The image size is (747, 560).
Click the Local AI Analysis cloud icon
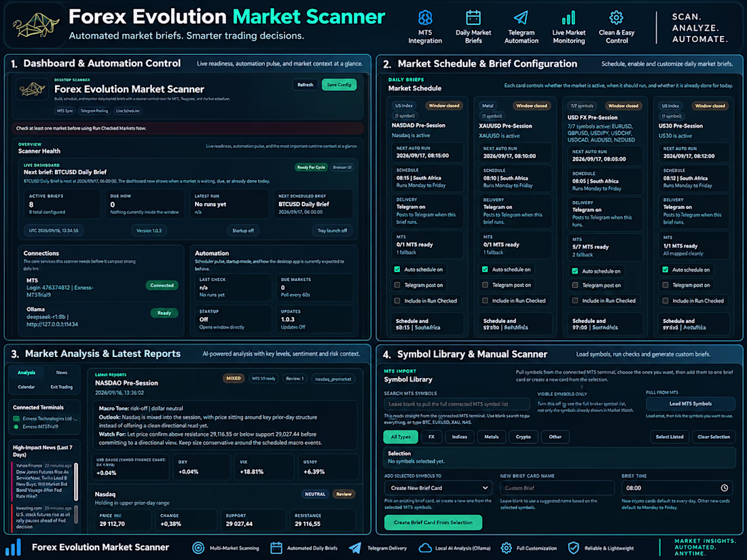[x=425, y=548]
